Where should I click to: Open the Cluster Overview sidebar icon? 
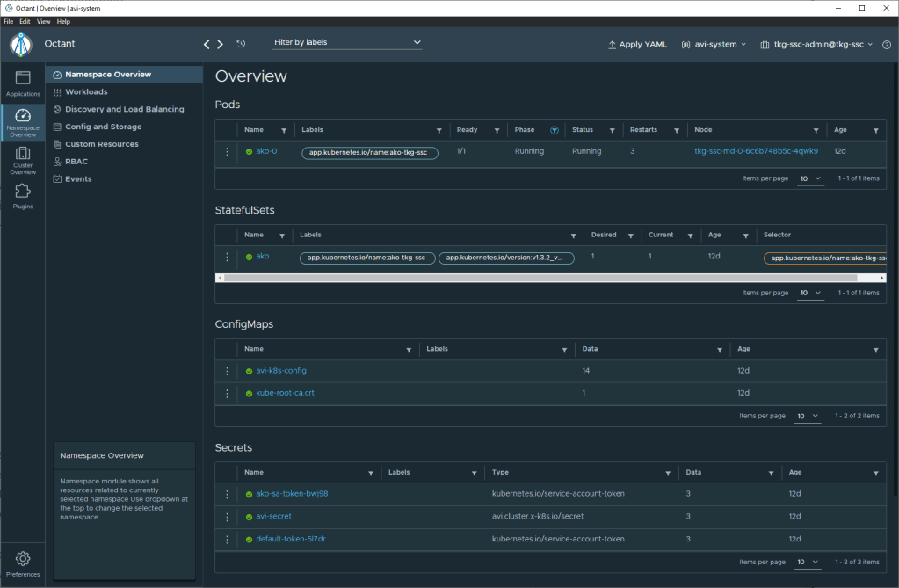(23, 160)
